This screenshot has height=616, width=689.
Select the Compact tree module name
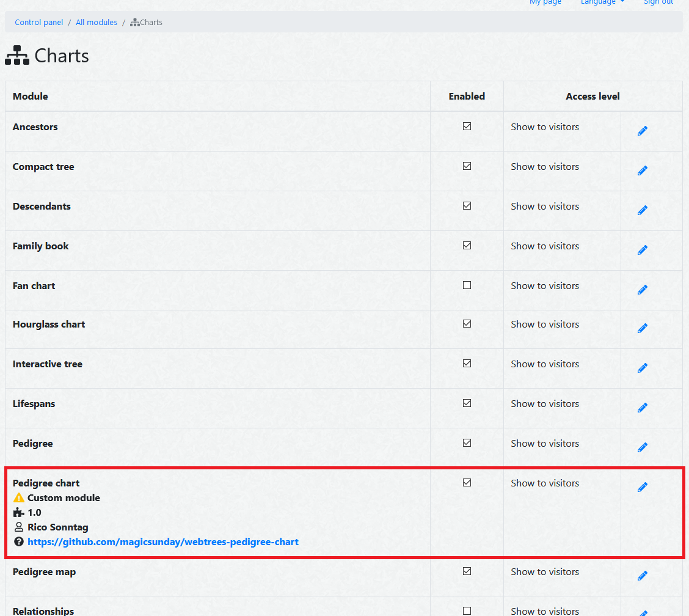[43, 167]
